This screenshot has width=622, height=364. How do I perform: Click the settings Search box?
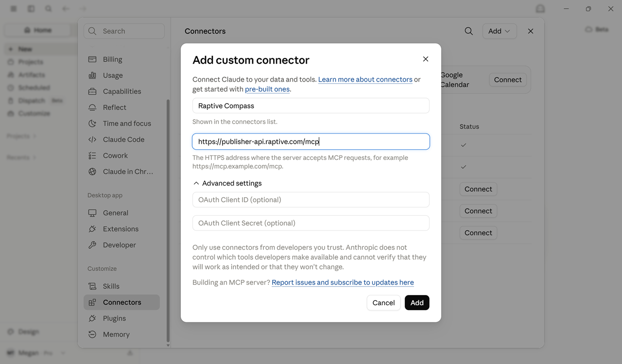(124, 31)
